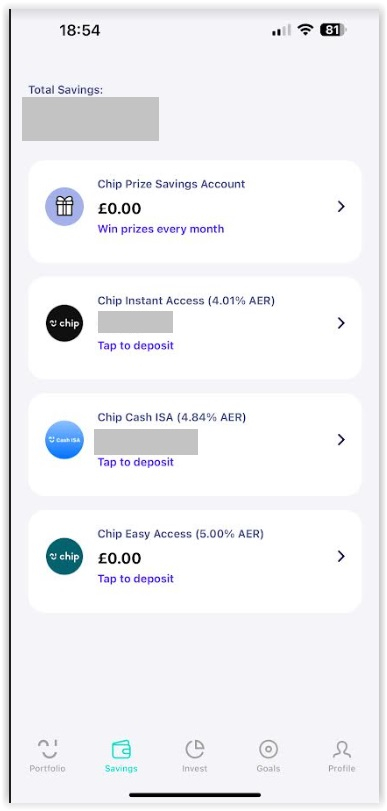The image size is (387, 811).
Task: Open the Portfolio smiley face icon
Action: tap(48, 748)
